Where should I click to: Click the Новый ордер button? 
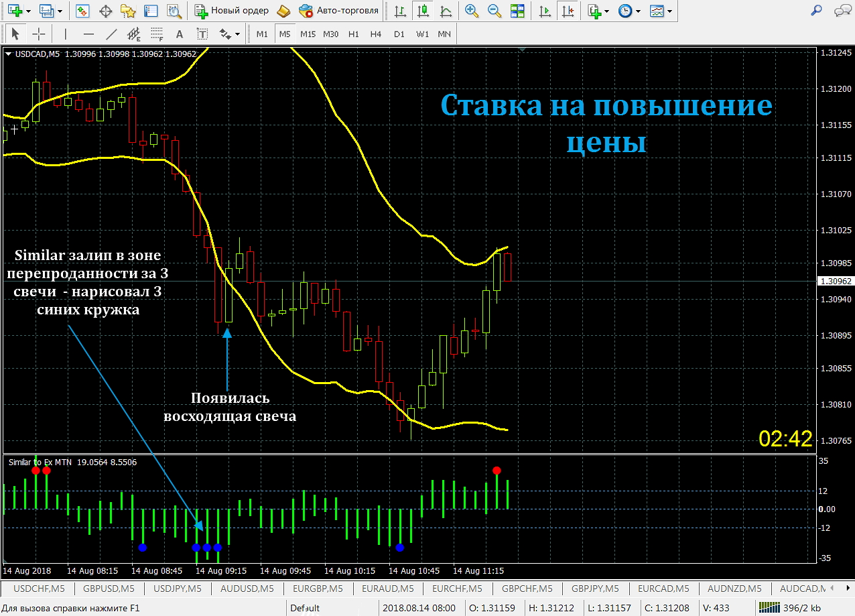[232, 11]
